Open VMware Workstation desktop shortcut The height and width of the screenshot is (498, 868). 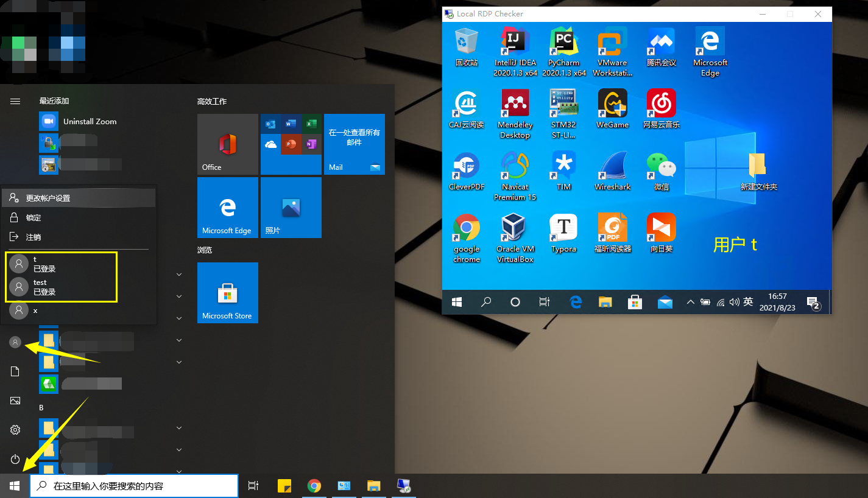(612, 52)
